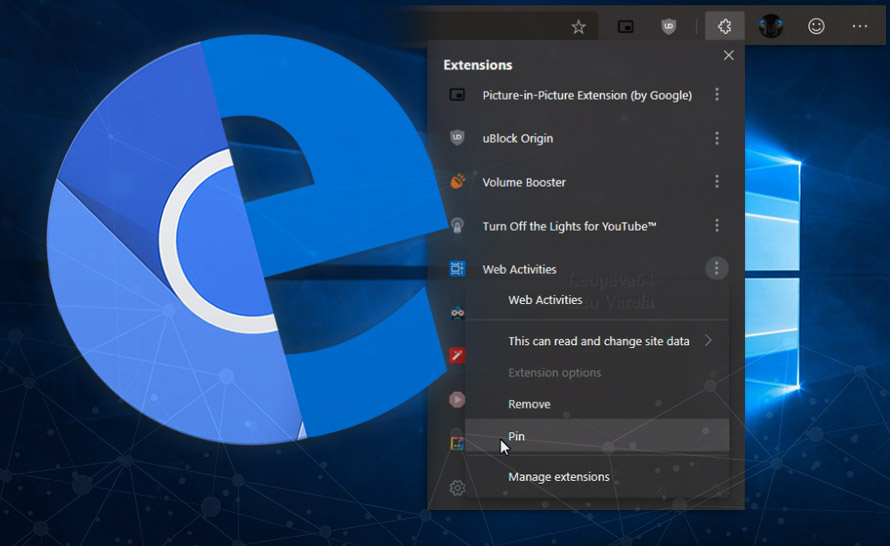Click Picture-in-Picture toolbar icon
The width and height of the screenshot is (890, 546).
625,27
